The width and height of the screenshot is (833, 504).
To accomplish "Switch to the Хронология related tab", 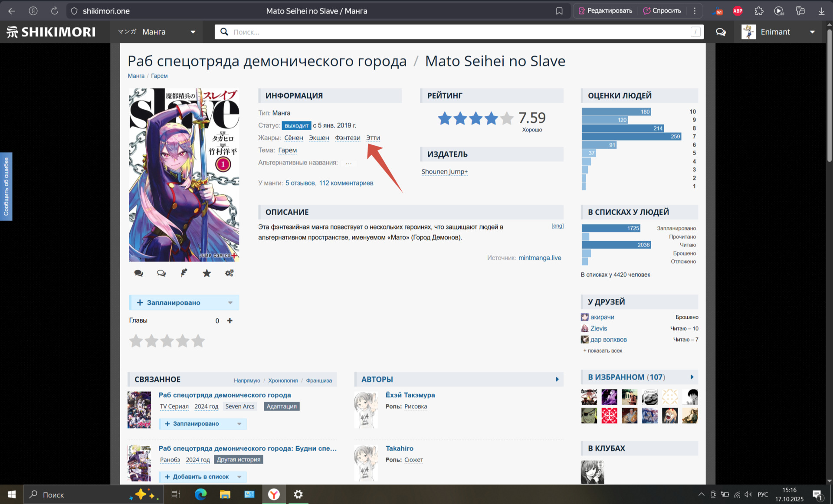I will coord(283,380).
